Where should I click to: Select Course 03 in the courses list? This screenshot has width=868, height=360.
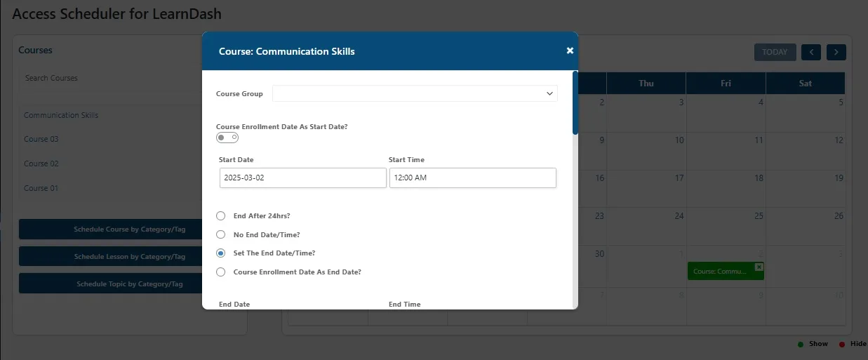[41, 139]
